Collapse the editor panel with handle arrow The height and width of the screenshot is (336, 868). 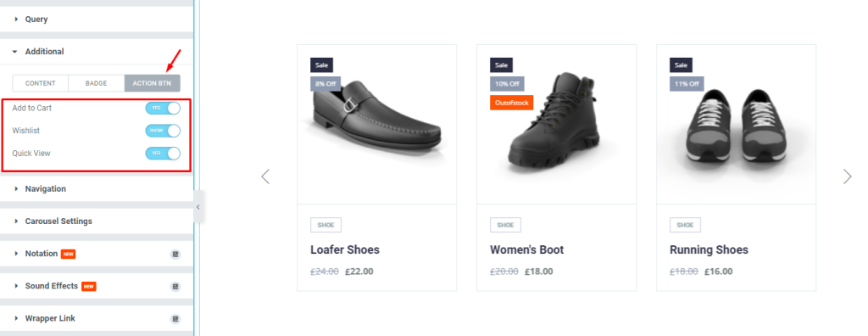(198, 207)
